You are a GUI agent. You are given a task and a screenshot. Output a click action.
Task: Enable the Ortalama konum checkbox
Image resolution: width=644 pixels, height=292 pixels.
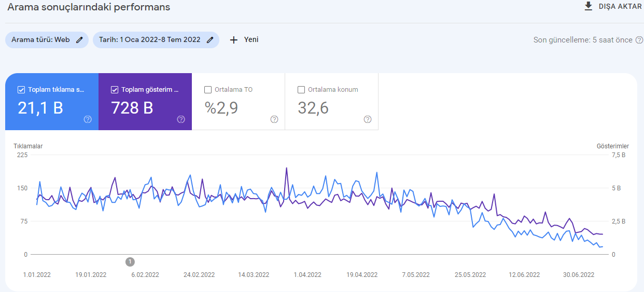pyautogui.click(x=301, y=90)
